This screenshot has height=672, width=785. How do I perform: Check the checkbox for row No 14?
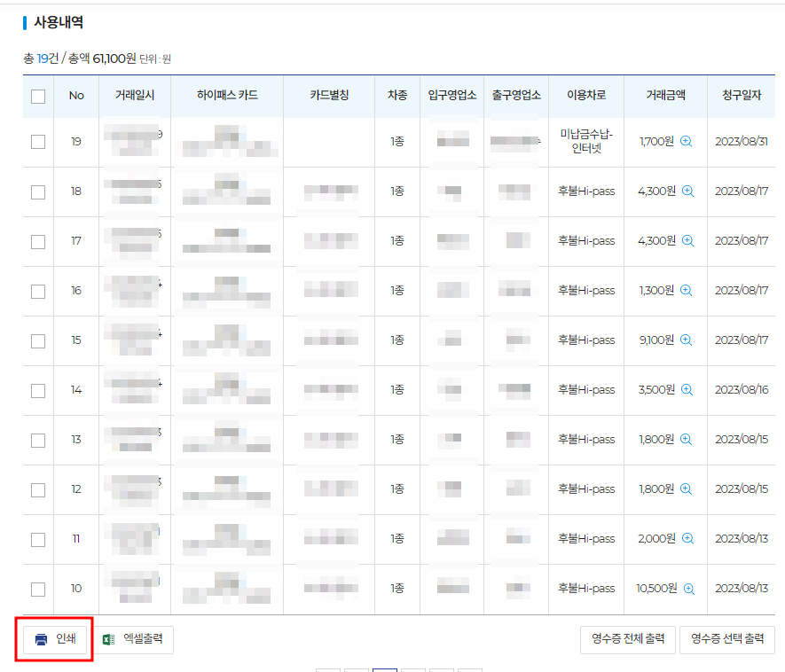click(x=37, y=387)
